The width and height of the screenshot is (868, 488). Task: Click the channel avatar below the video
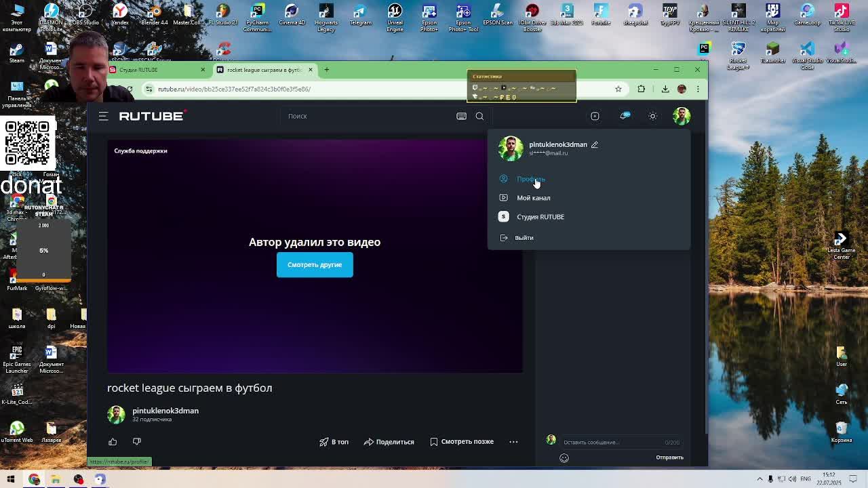[116, 414]
